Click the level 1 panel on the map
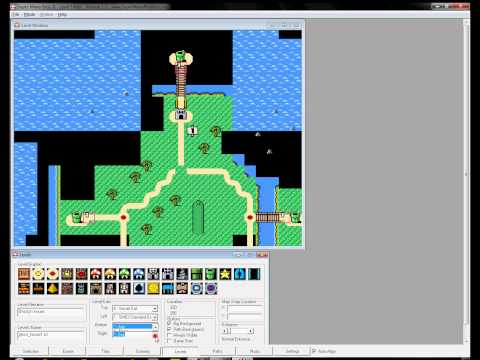The image size is (480, 360). 192,130
